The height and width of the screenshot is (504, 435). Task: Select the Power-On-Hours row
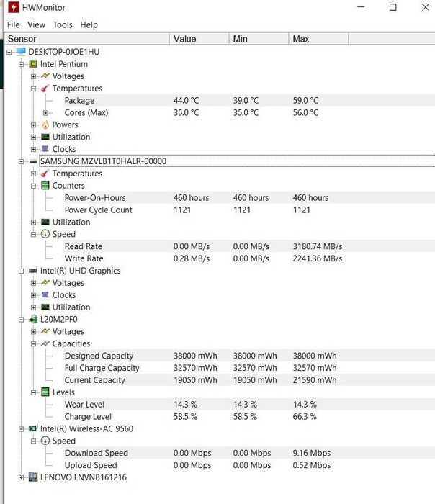[95, 198]
